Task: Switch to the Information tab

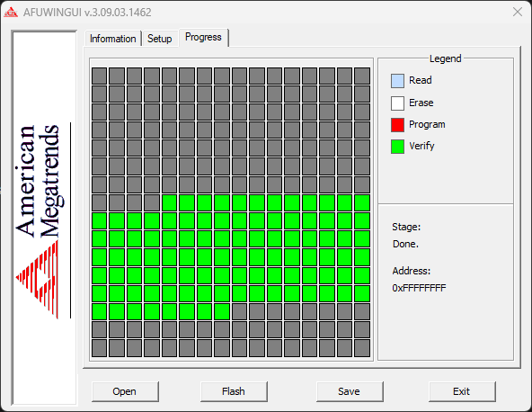Action: [x=113, y=39]
